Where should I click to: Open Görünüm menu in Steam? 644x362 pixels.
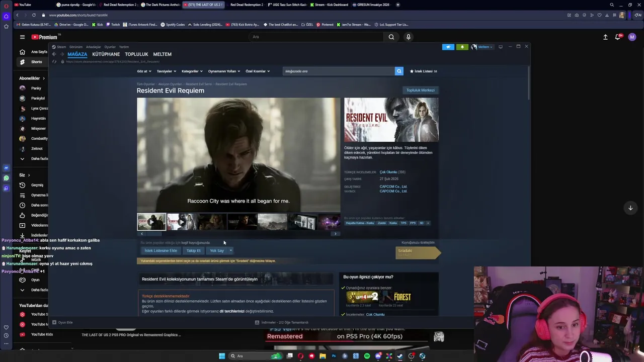(76, 47)
